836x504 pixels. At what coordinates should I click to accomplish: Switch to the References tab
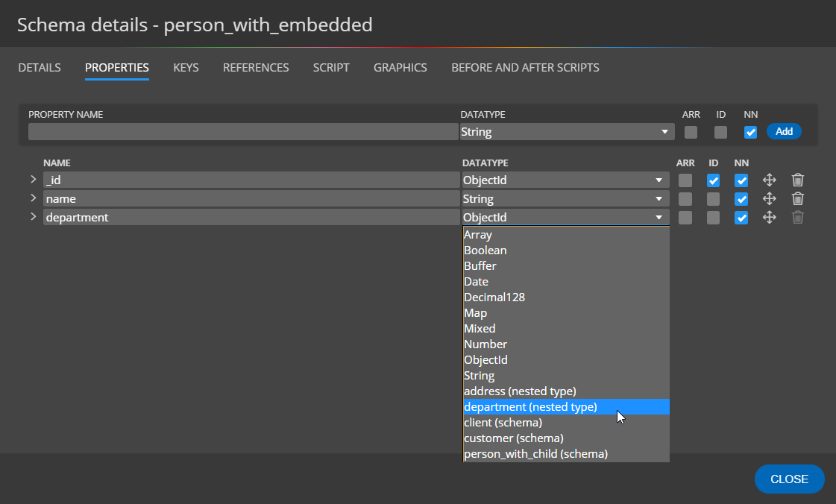point(256,68)
